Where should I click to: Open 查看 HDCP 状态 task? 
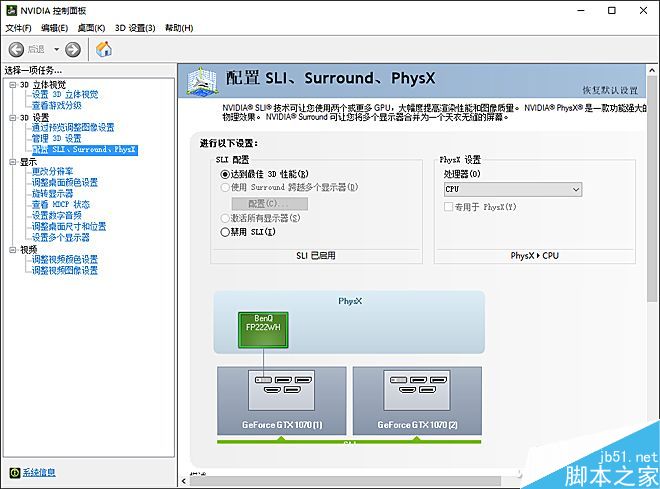coord(61,205)
